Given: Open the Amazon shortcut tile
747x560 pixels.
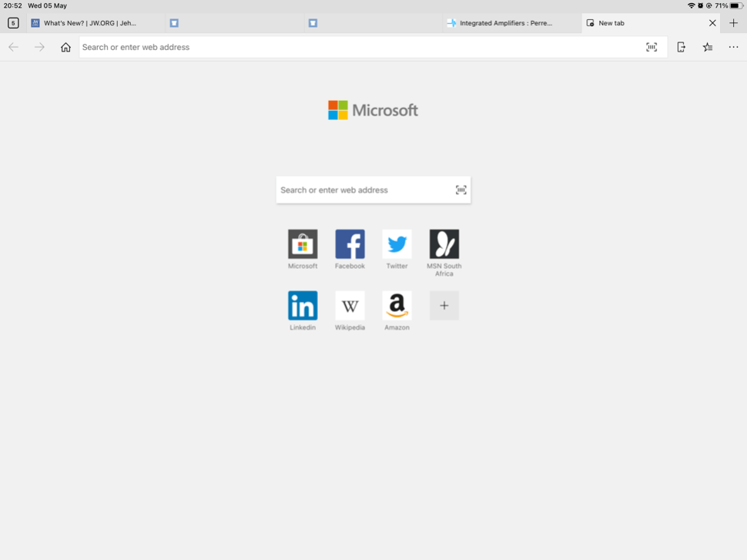Looking at the screenshot, I should tap(397, 306).
